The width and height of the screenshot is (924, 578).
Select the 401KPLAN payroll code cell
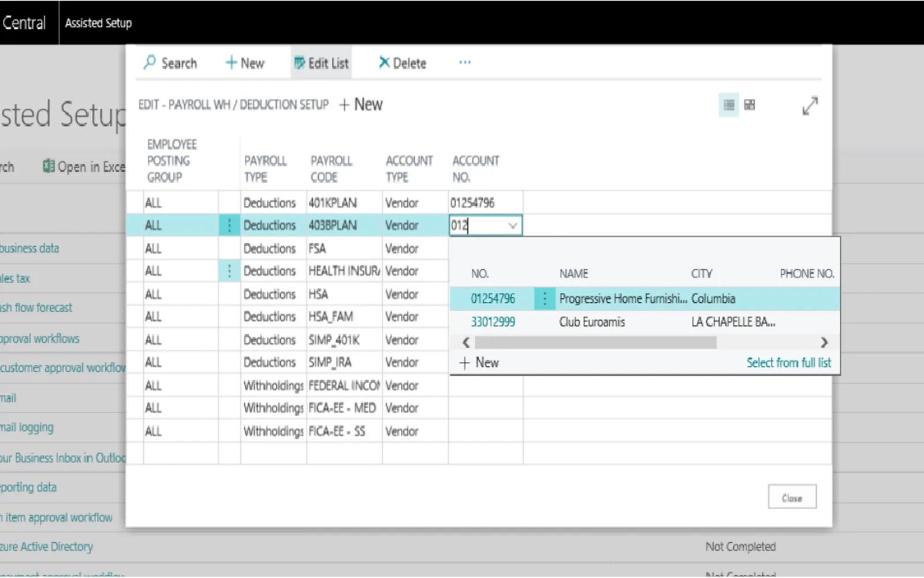tap(344, 203)
